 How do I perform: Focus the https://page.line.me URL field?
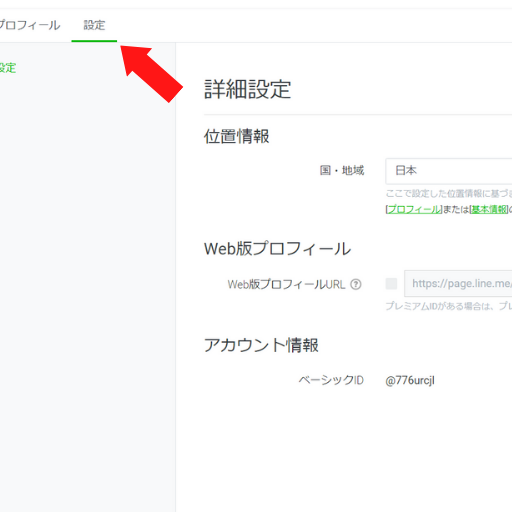click(x=458, y=284)
